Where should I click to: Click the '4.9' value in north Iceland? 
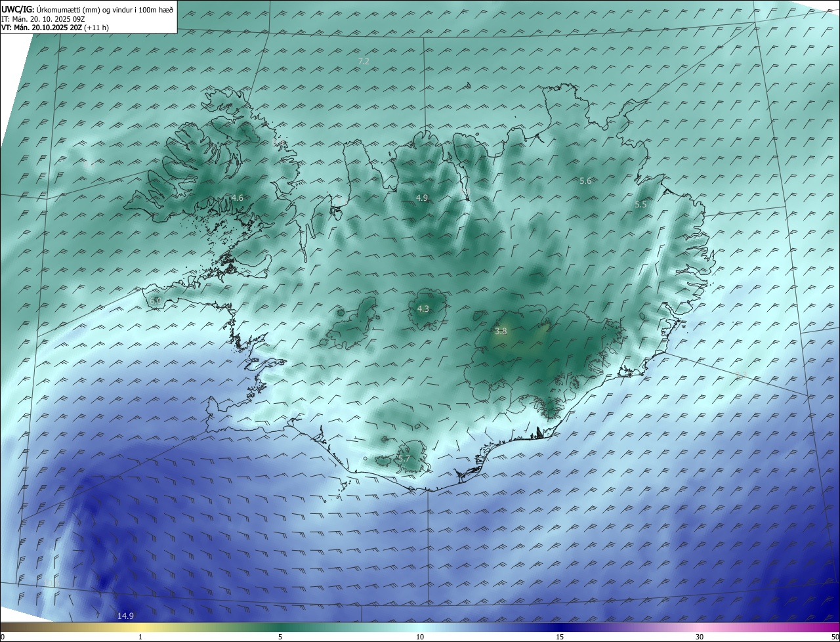tap(422, 198)
